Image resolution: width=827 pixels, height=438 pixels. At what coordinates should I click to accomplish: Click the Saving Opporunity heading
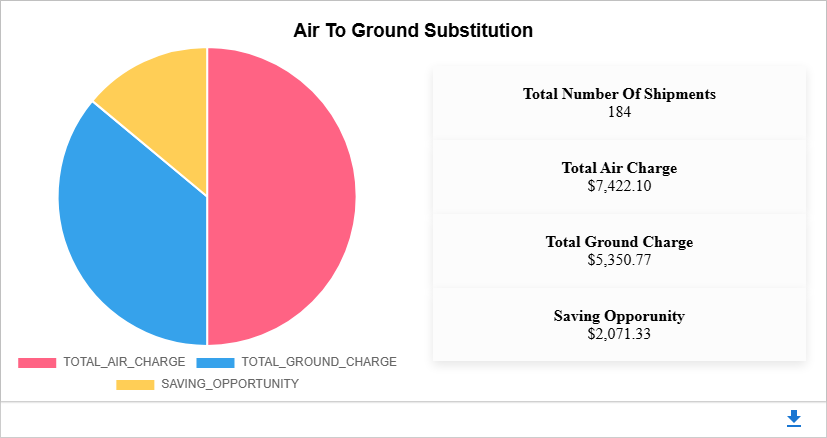click(x=619, y=316)
